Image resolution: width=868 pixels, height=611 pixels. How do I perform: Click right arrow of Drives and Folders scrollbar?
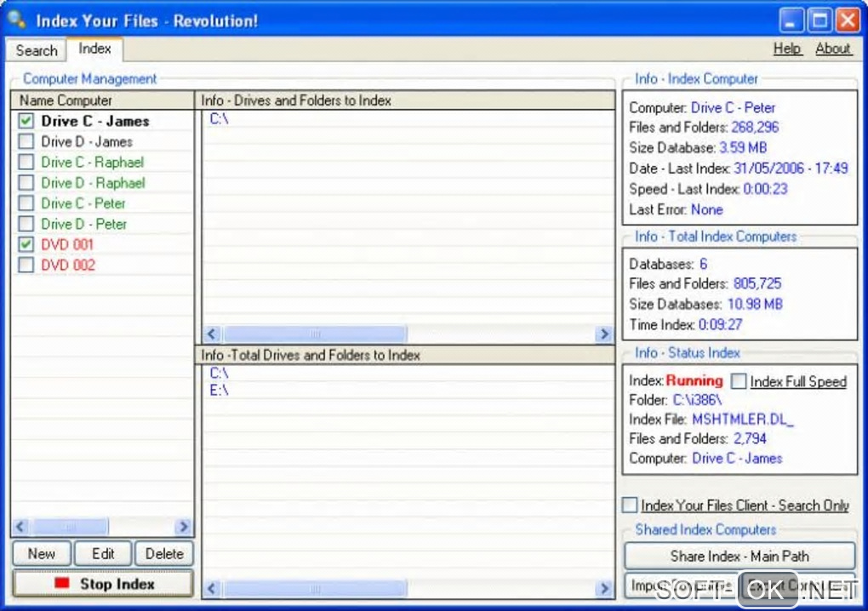(604, 334)
